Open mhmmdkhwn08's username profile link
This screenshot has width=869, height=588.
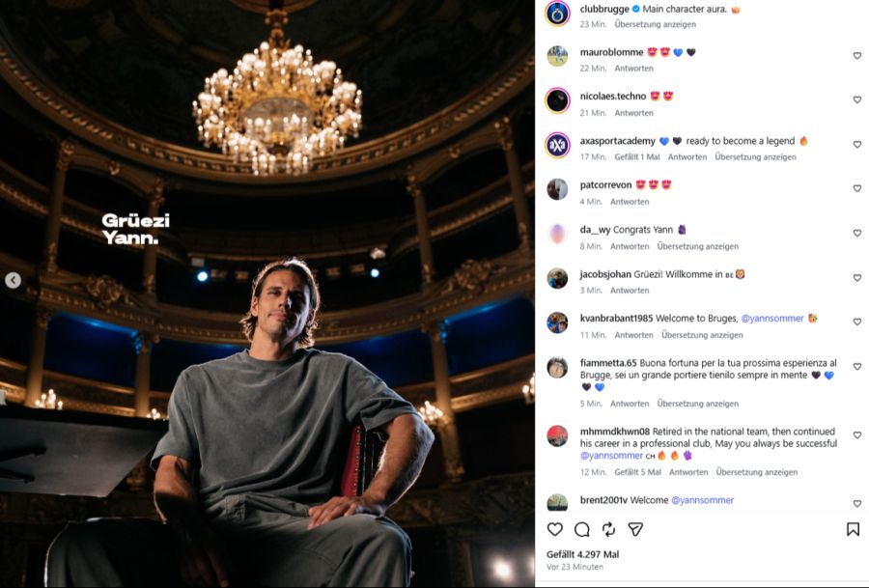point(615,432)
